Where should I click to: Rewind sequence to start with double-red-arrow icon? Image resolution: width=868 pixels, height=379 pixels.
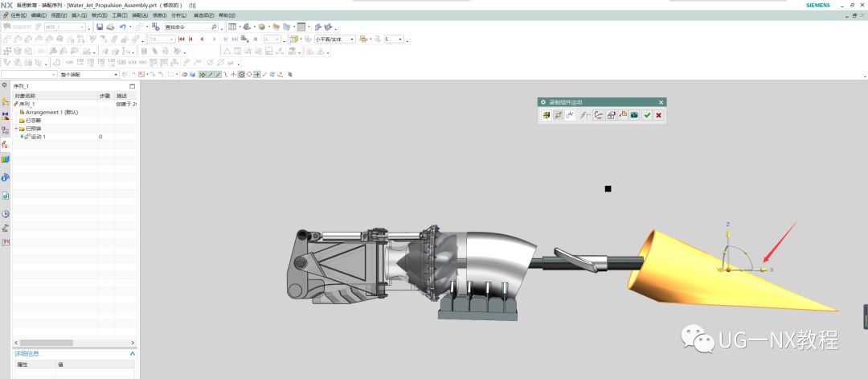(x=181, y=39)
